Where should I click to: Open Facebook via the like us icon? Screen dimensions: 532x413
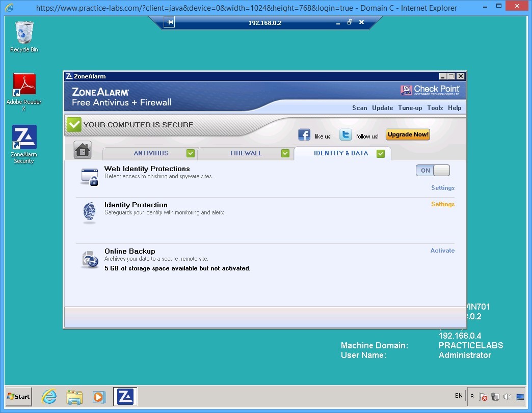click(x=304, y=134)
